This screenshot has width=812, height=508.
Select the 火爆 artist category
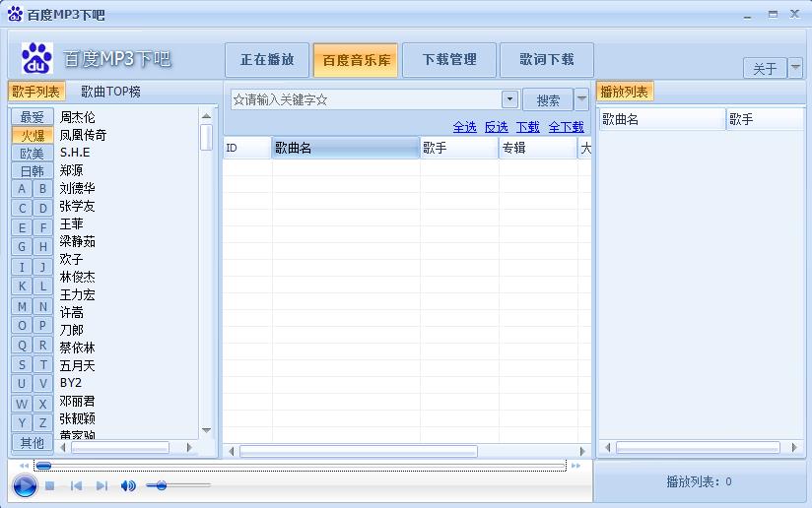pos(33,135)
